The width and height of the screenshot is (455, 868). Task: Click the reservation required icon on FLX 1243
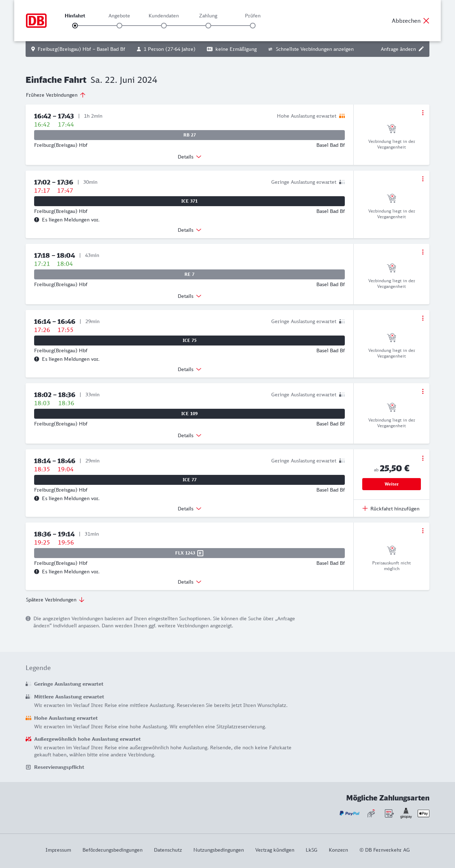click(200, 553)
